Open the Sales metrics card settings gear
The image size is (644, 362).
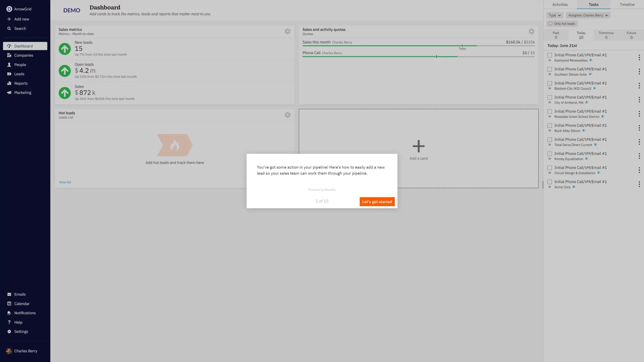287,31
